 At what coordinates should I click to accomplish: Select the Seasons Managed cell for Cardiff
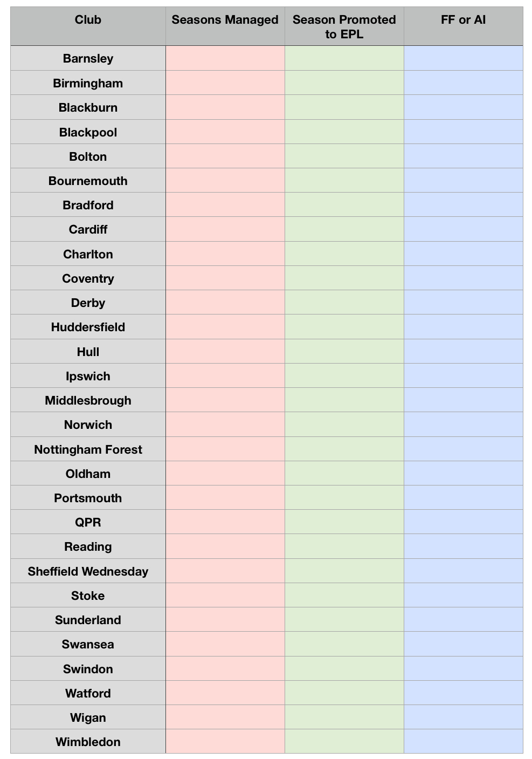[x=225, y=229]
